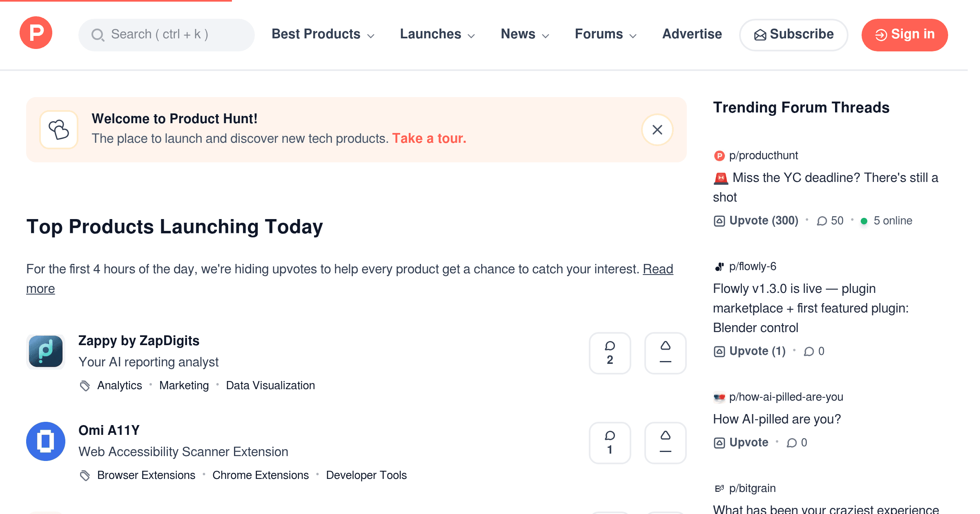This screenshot has height=514, width=980.
Task: Expand the Forums dropdown menu
Action: tap(606, 34)
